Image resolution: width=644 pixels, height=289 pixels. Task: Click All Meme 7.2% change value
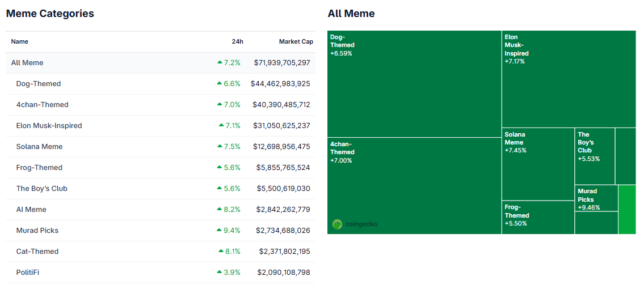click(x=232, y=63)
